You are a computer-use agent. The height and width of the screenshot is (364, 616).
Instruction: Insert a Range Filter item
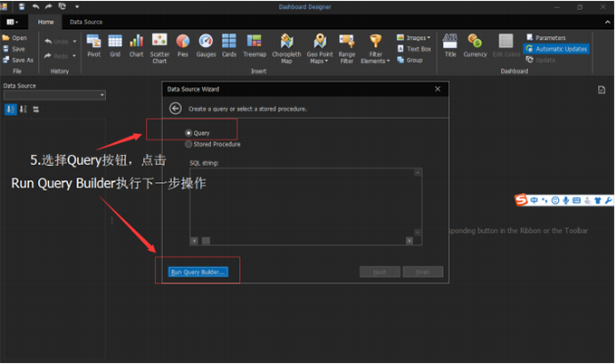click(x=347, y=49)
